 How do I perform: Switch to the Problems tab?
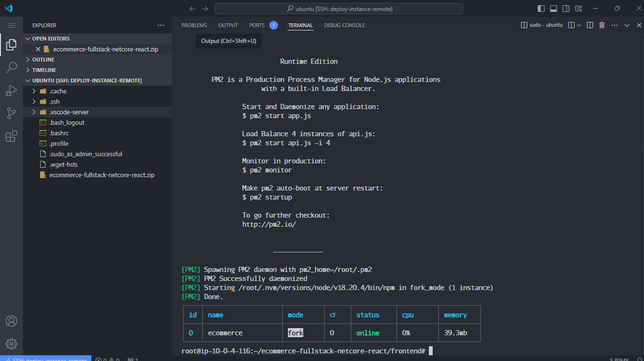(x=194, y=25)
